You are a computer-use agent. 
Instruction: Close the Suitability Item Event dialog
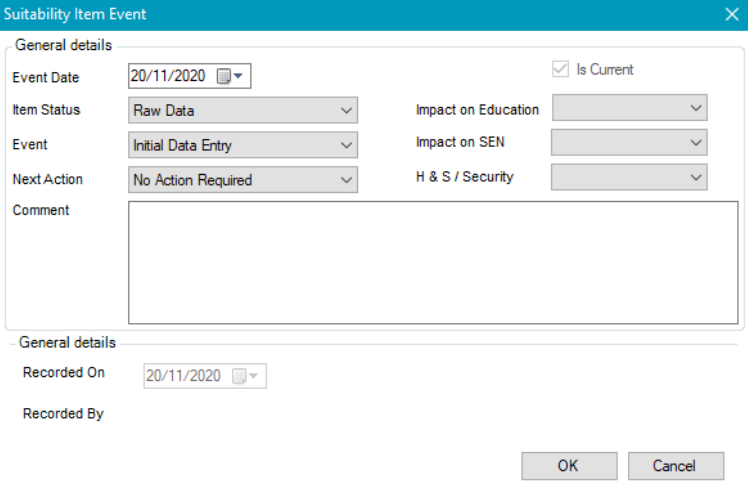coord(731,14)
